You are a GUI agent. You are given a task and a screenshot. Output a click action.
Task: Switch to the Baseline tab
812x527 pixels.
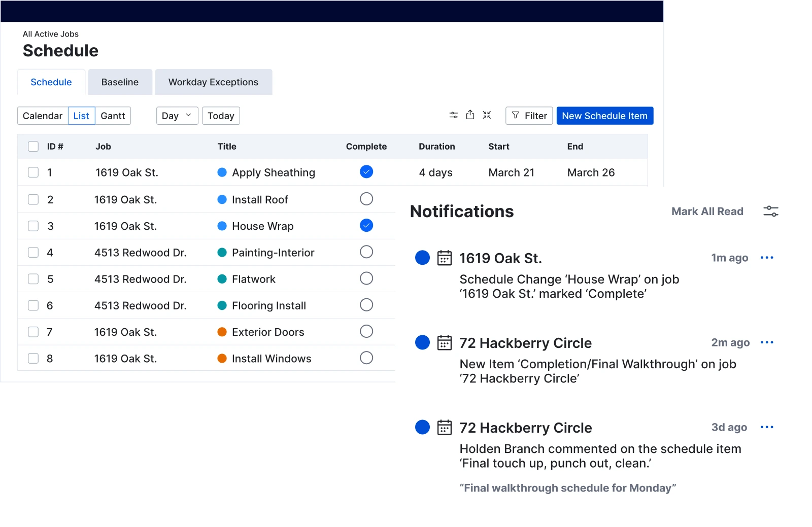tap(120, 82)
